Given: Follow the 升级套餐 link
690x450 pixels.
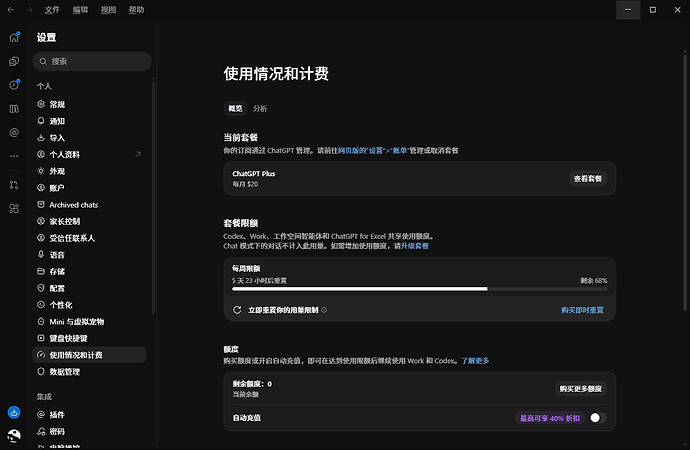Looking at the screenshot, I should pos(415,246).
